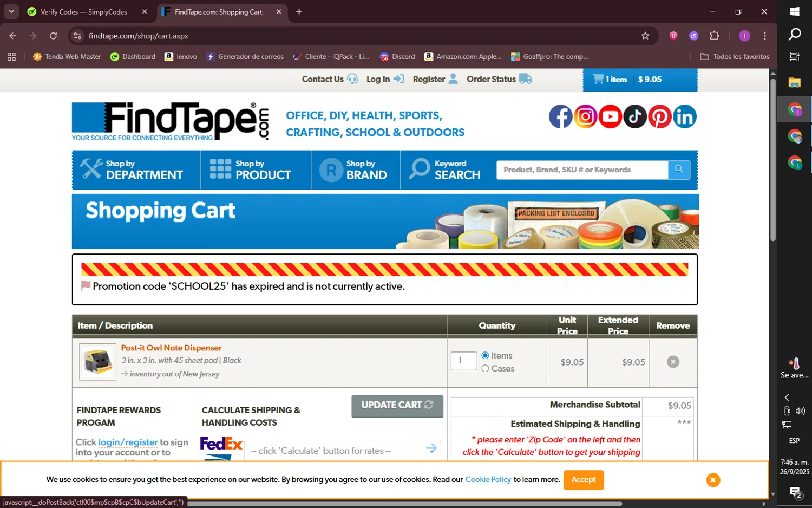Click the magnifier search submit button

[x=679, y=170]
